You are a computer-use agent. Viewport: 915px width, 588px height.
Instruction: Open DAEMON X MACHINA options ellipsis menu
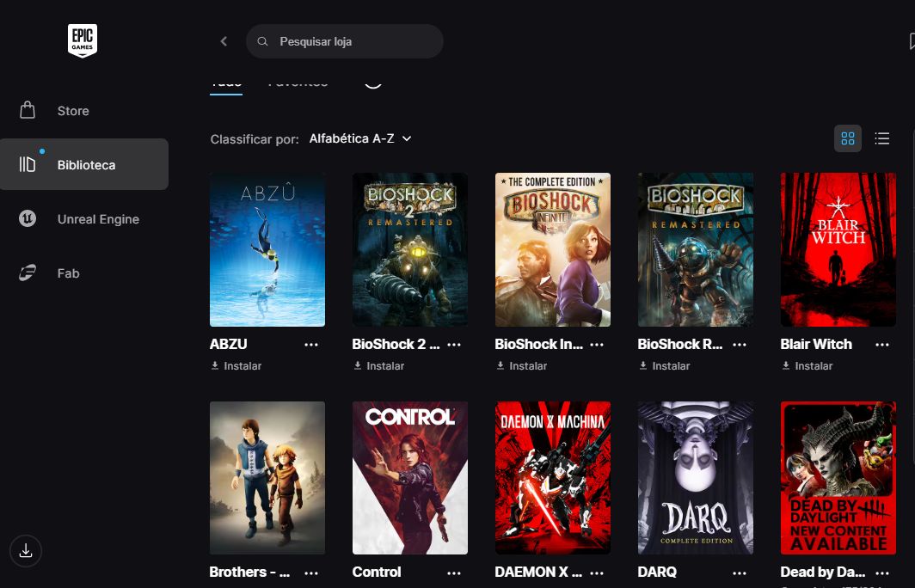click(x=597, y=573)
